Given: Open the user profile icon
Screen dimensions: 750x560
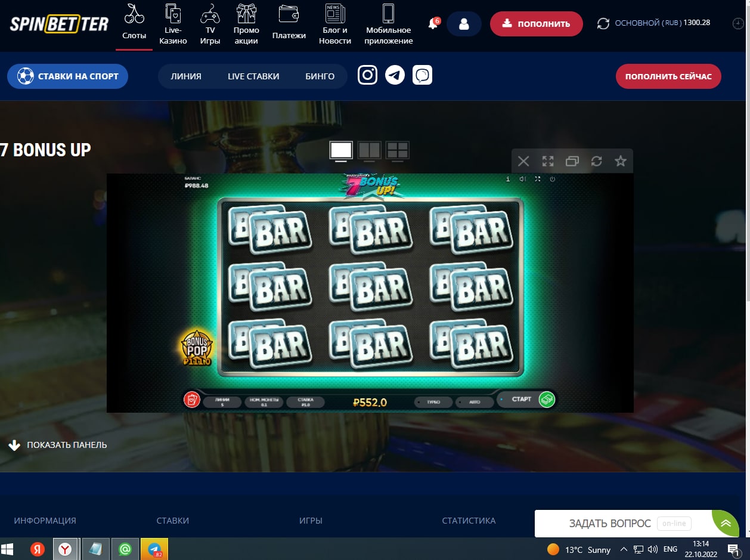Looking at the screenshot, I should (x=464, y=24).
